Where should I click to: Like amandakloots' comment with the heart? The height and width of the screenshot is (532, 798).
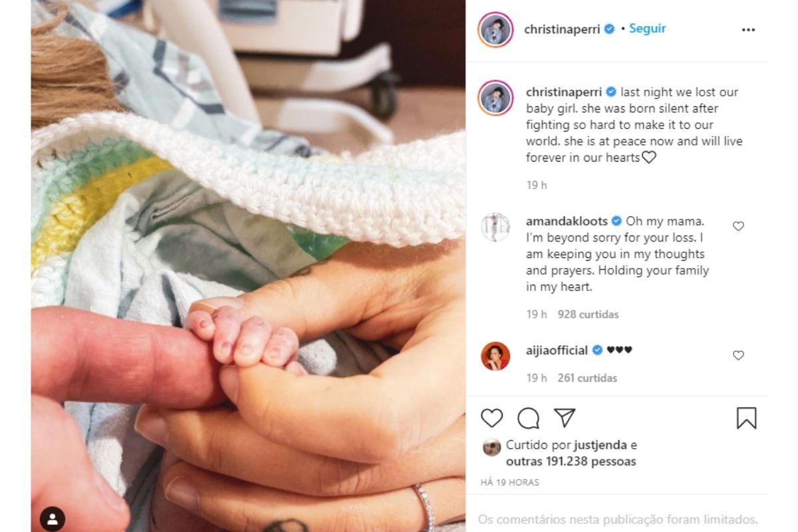tap(738, 226)
